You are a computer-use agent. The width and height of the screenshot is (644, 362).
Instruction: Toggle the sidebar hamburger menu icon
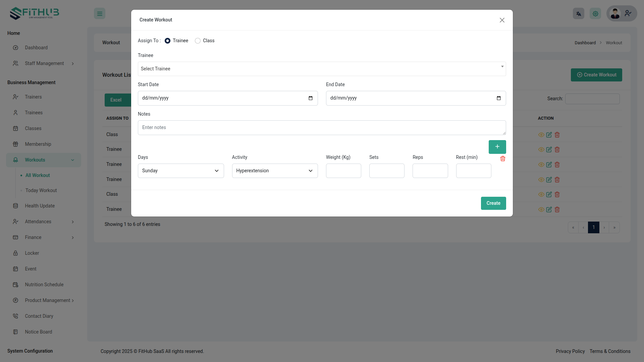(x=100, y=14)
